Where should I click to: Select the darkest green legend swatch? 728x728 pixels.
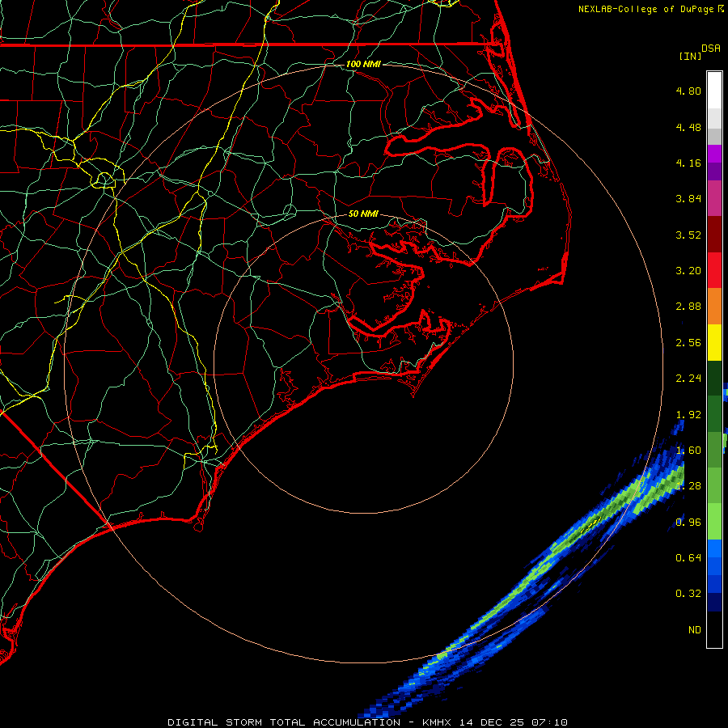pos(714,378)
